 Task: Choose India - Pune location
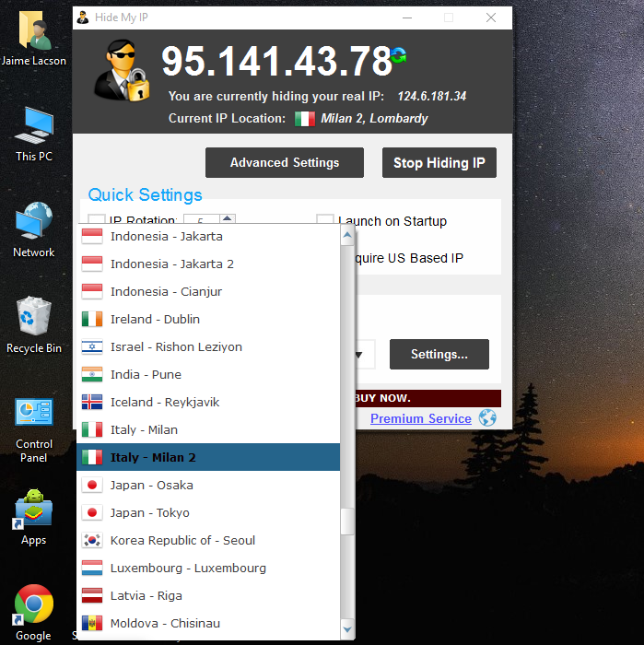pos(208,374)
